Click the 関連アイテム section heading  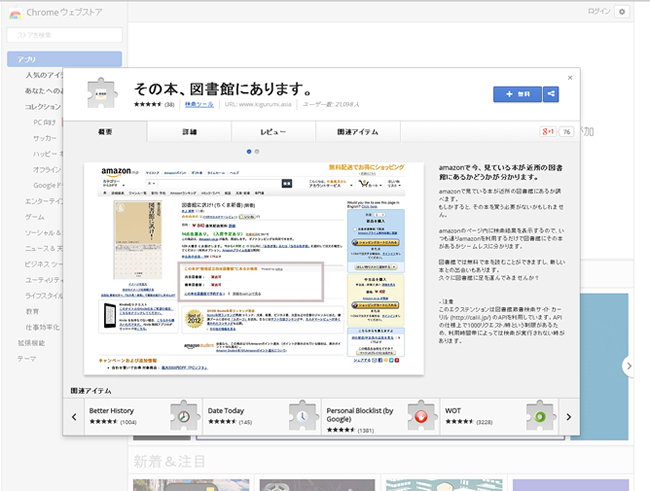pyautogui.click(x=91, y=391)
